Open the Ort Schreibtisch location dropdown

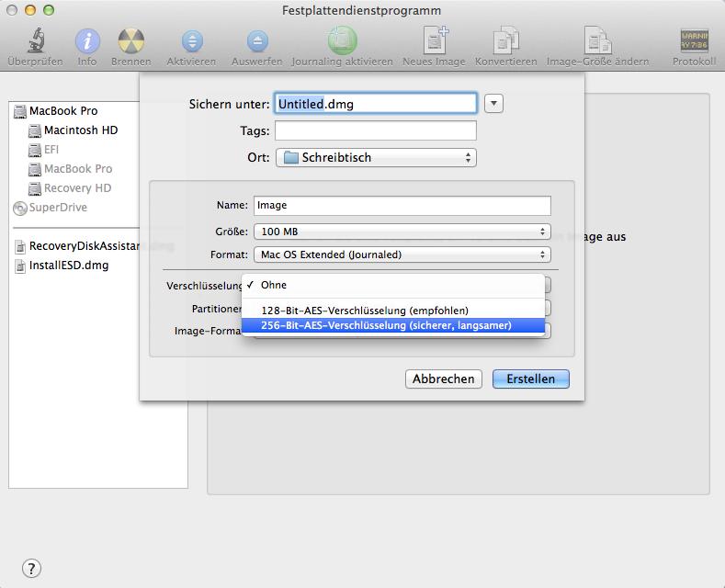(x=376, y=158)
